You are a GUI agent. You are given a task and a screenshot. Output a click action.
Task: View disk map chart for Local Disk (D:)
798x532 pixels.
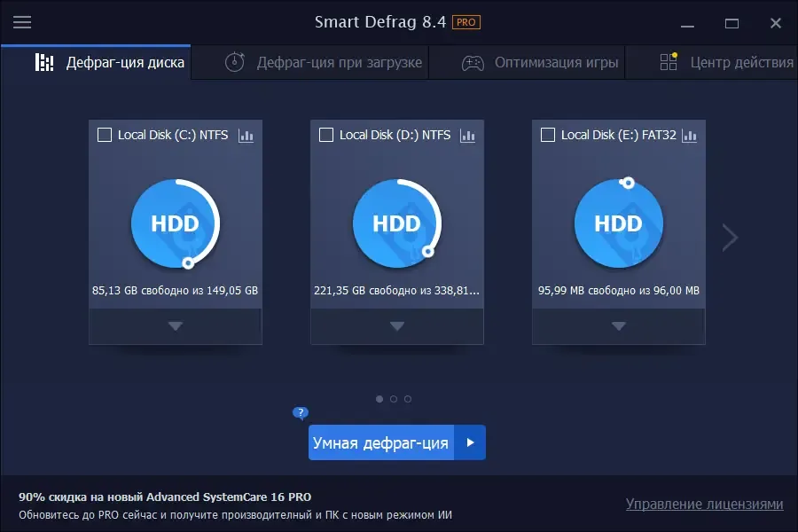(467, 136)
